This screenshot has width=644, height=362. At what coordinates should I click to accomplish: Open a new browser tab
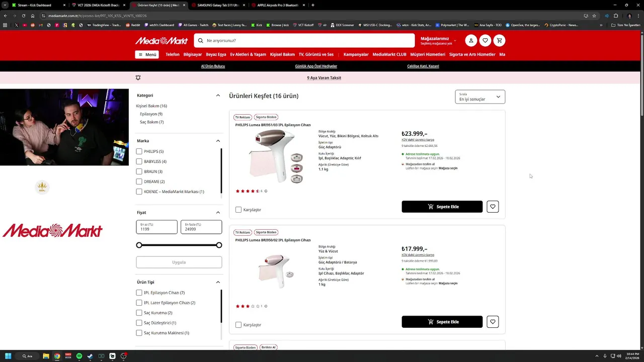coord(313,5)
